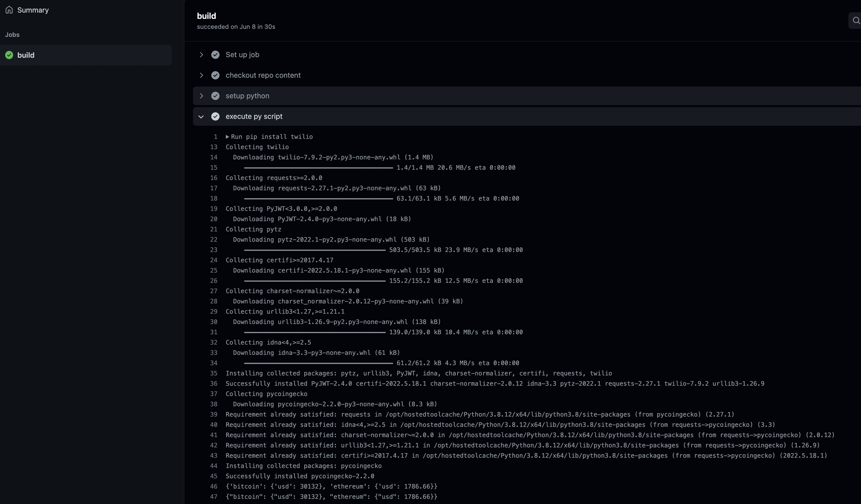861x504 pixels.
Task: Click the execute py script step title
Action: (x=254, y=117)
